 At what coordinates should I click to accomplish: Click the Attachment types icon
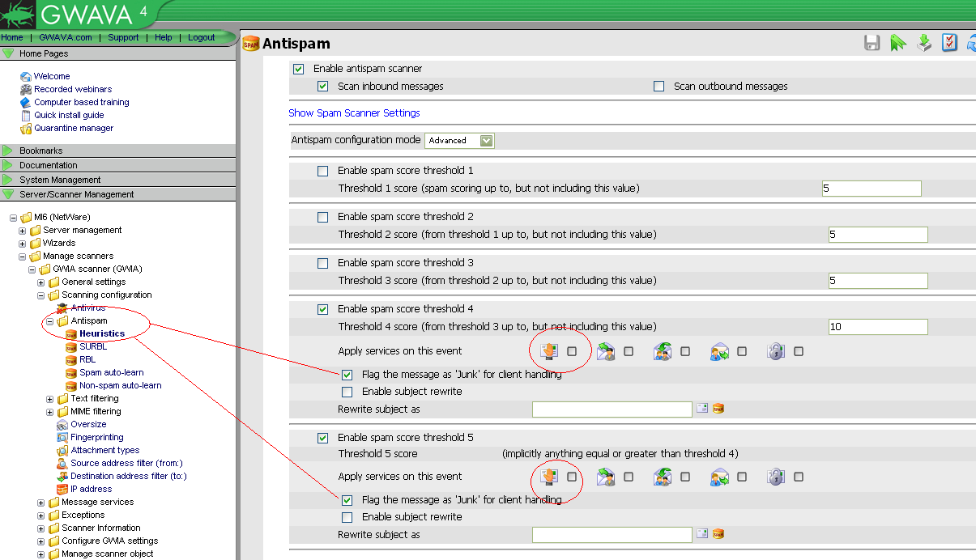pos(62,450)
